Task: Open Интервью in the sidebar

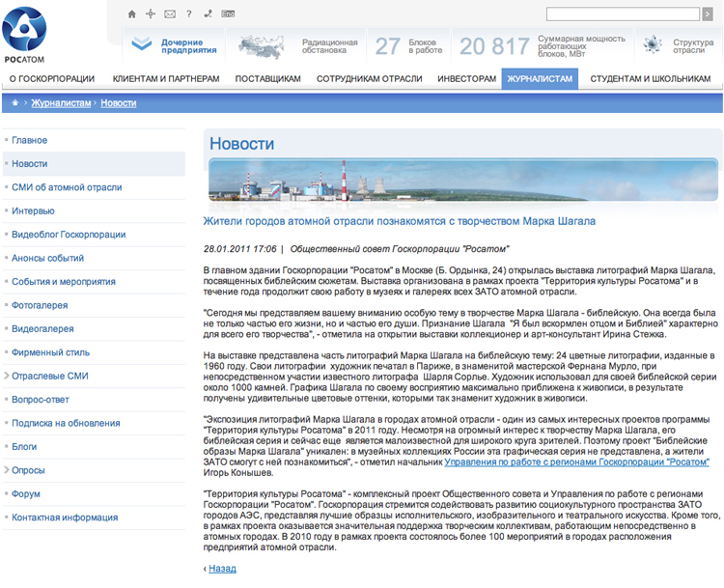Action: point(33,210)
